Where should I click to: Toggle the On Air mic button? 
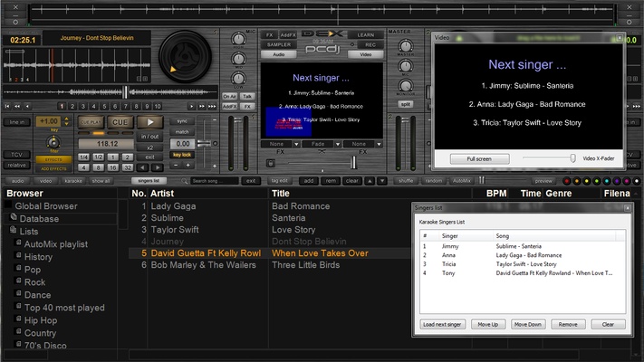(x=229, y=96)
